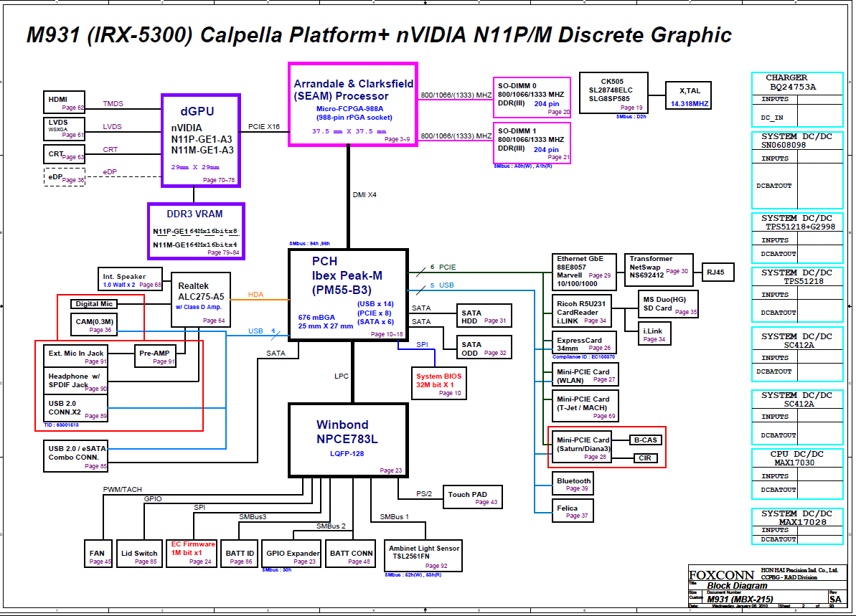Click the Arrandale & Clarksfield Processor block
Screen dimensions: 856x616
click(x=353, y=104)
